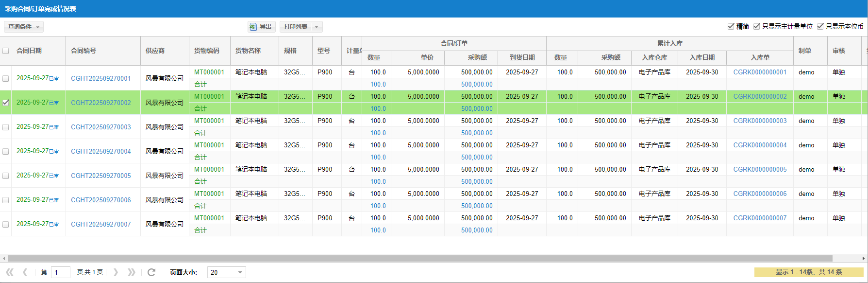Go to the first page
This screenshot has height=283, width=868.
10,272
